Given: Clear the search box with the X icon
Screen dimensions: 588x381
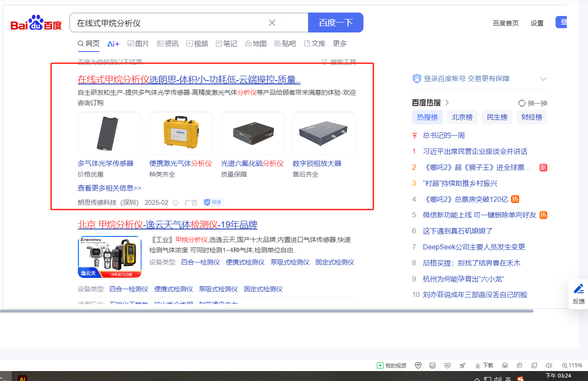Looking at the screenshot, I should tap(272, 23).
